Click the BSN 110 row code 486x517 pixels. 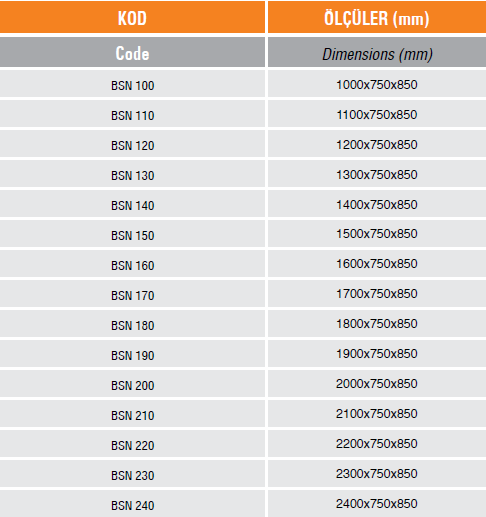tap(132, 113)
